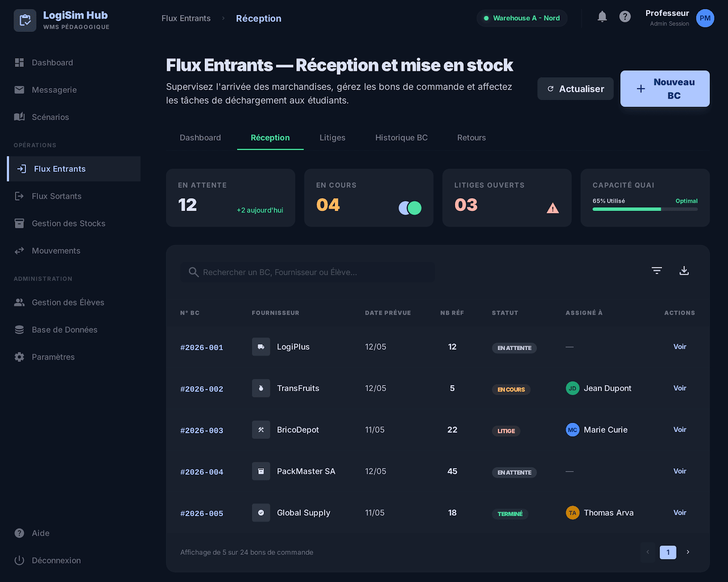Open the PM profile avatar
The height and width of the screenshot is (582, 728).
(705, 18)
